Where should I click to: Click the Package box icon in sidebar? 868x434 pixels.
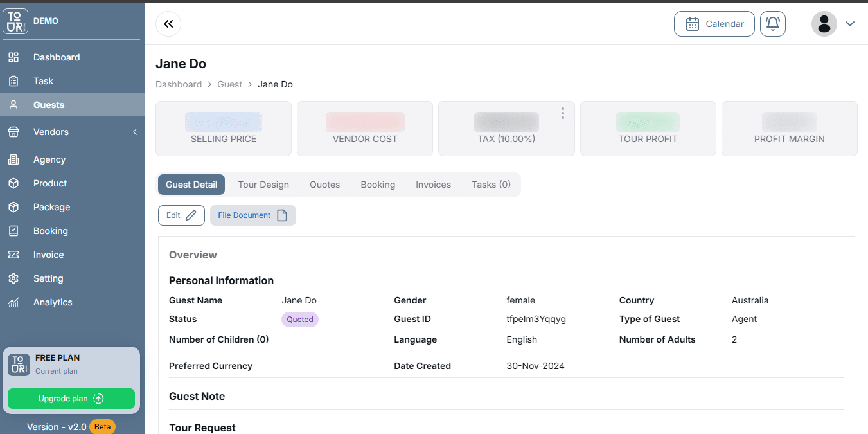pyautogui.click(x=13, y=207)
